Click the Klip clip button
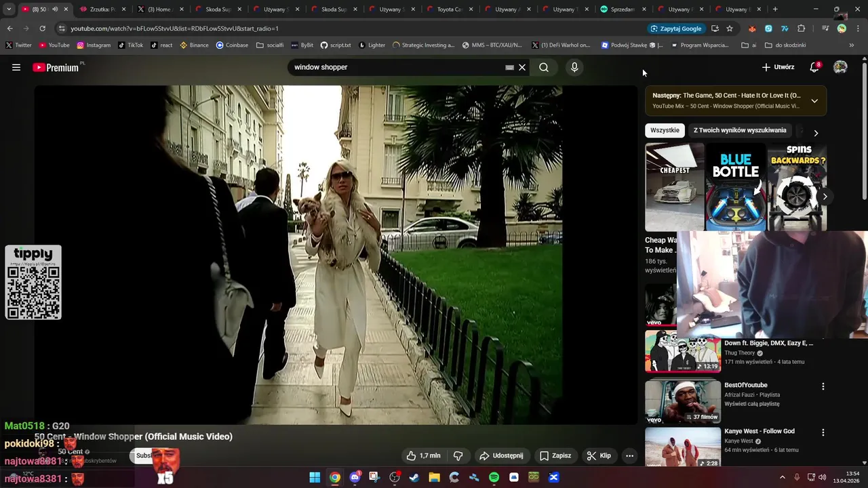This screenshot has width=868, height=488. pos(599,455)
